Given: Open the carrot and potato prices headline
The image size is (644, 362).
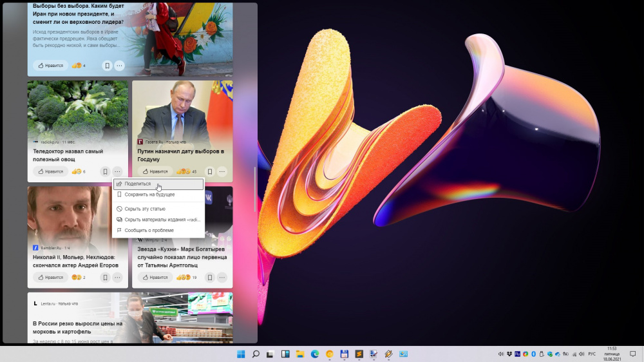Looking at the screenshot, I should (77, 327).
